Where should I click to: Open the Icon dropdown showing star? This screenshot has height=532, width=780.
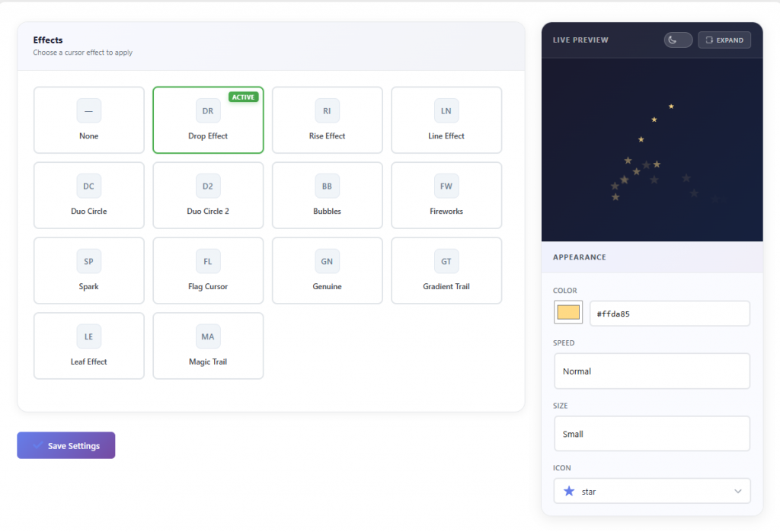tap(652, 491)
